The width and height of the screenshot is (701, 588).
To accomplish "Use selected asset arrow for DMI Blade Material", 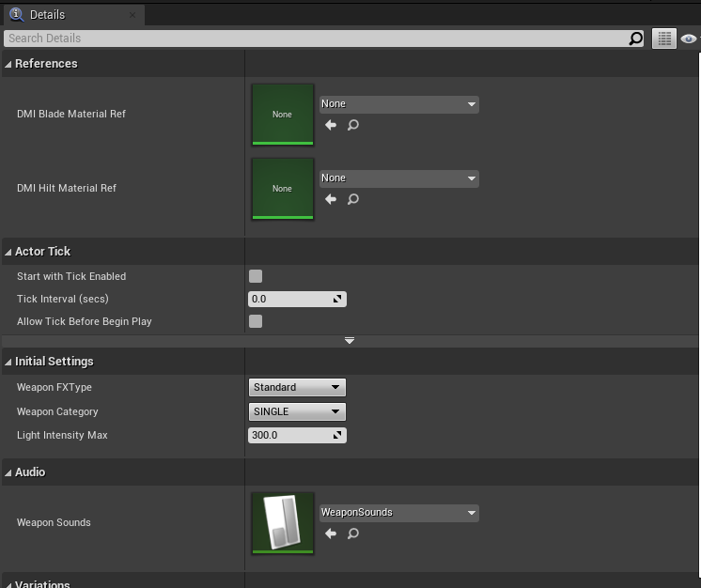I will [331, 125].
